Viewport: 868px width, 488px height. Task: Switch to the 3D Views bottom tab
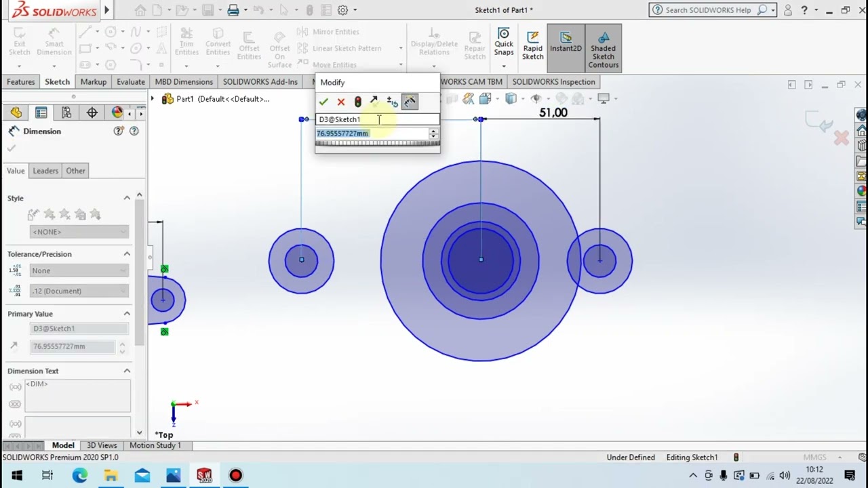tap(102, 445)
